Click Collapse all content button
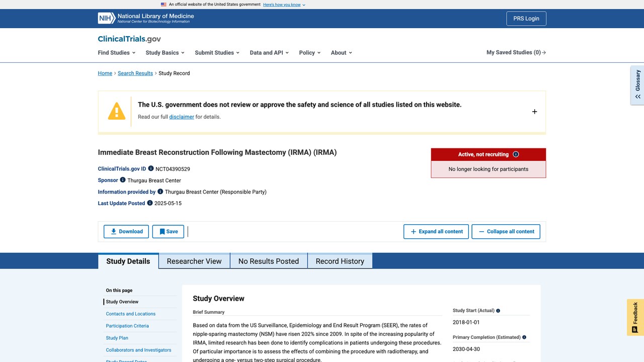The image size is (644, 362). point(506,231)
